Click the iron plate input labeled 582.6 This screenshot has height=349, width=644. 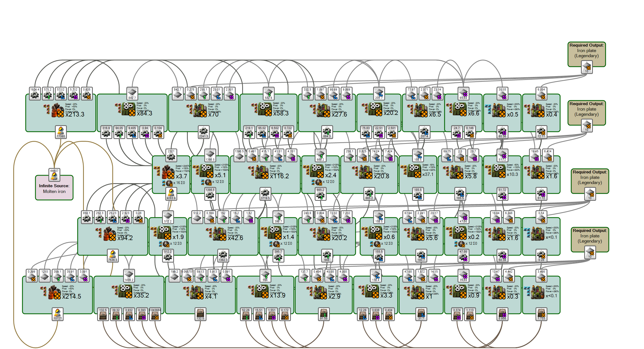(268, 93)
